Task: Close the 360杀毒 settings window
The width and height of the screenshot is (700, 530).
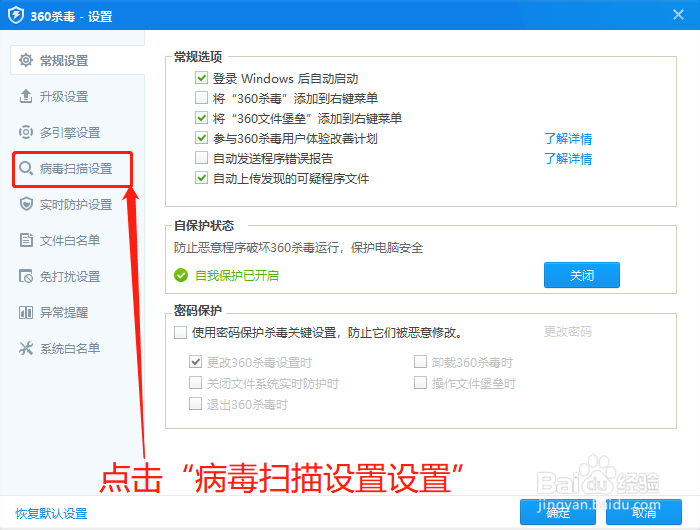Action: (x=678, y=15)
